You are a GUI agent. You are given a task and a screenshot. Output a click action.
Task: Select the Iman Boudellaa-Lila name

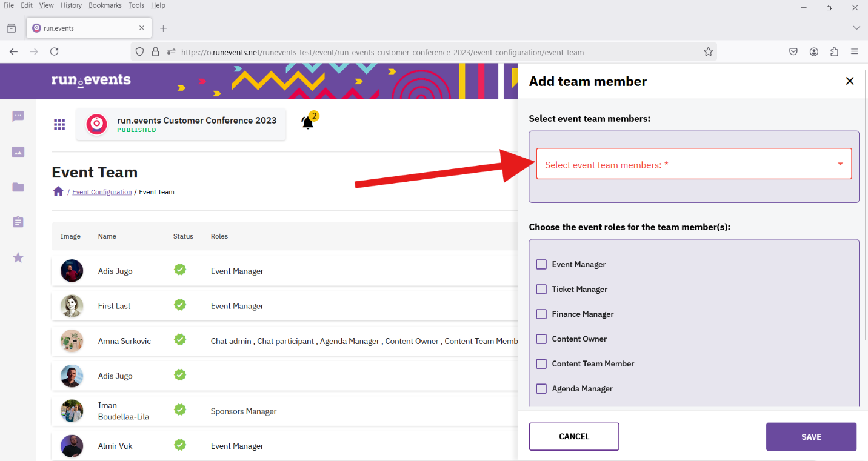[x=124, y=411]
